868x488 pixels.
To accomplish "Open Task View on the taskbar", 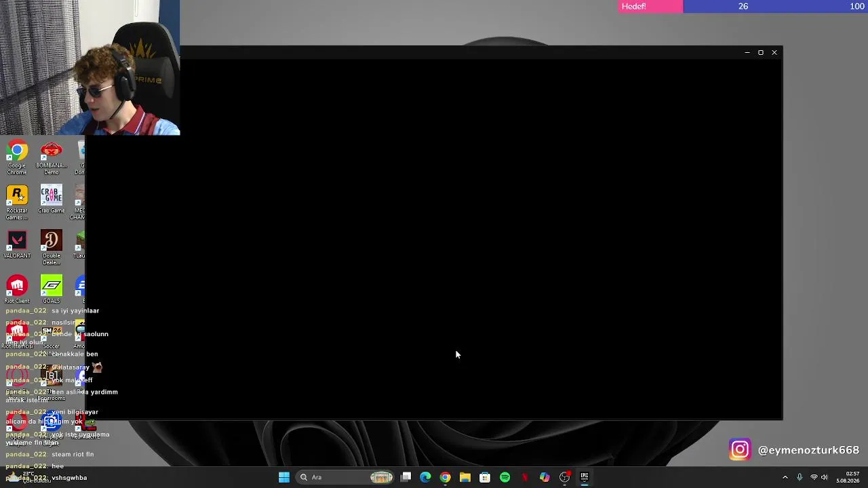I will tap(406, 477).
